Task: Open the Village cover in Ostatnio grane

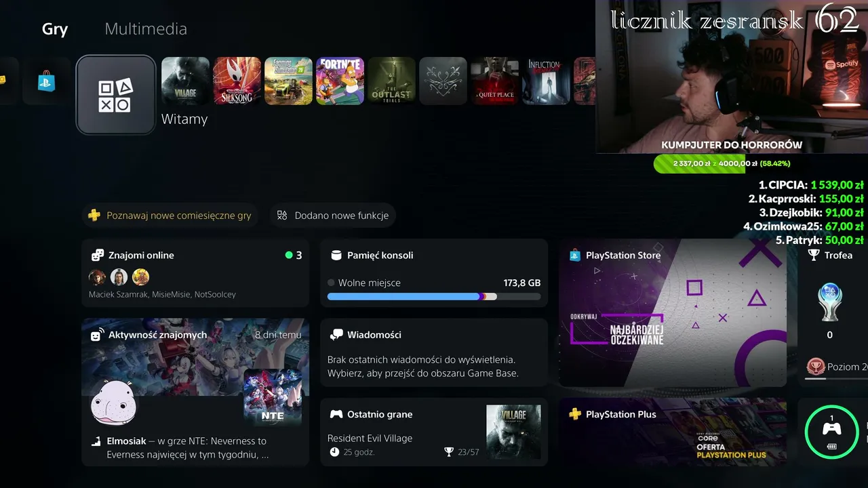Action: (x=513, y=432)
